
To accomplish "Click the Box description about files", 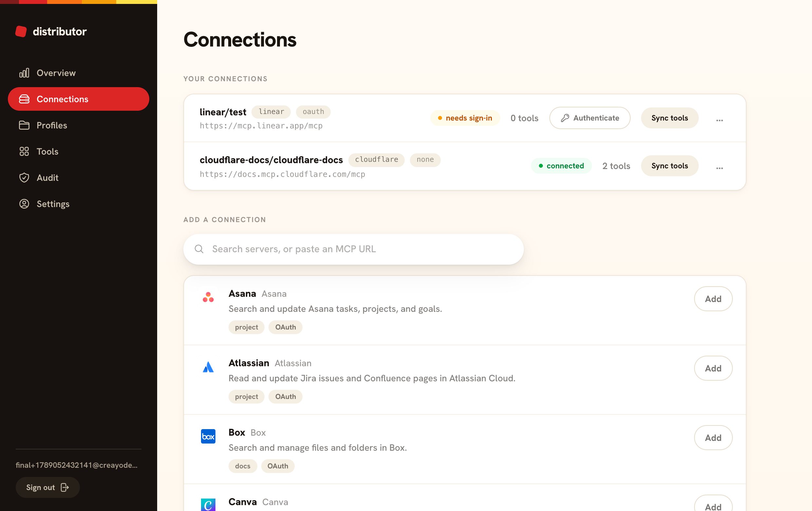I will 318,448.
